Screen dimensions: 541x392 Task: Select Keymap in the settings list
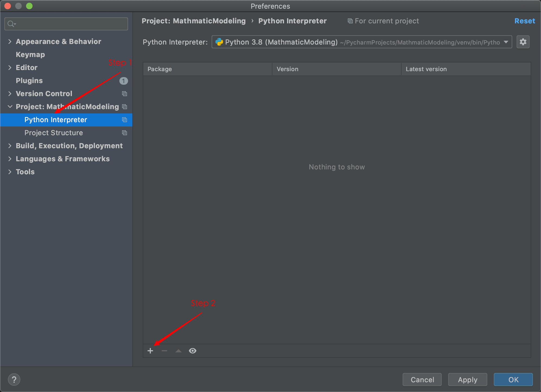click(30, 55)
